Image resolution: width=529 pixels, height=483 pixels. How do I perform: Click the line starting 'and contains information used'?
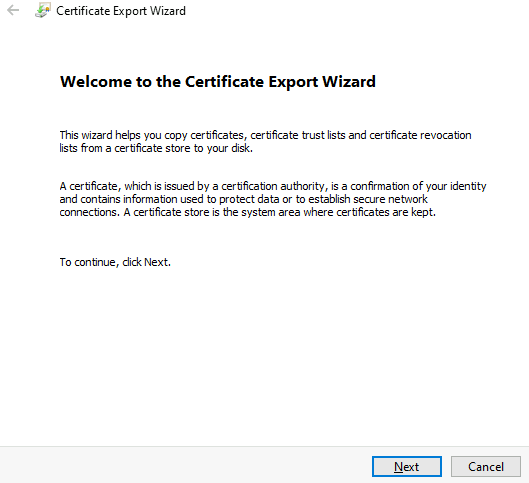click(x=244, y=199)
